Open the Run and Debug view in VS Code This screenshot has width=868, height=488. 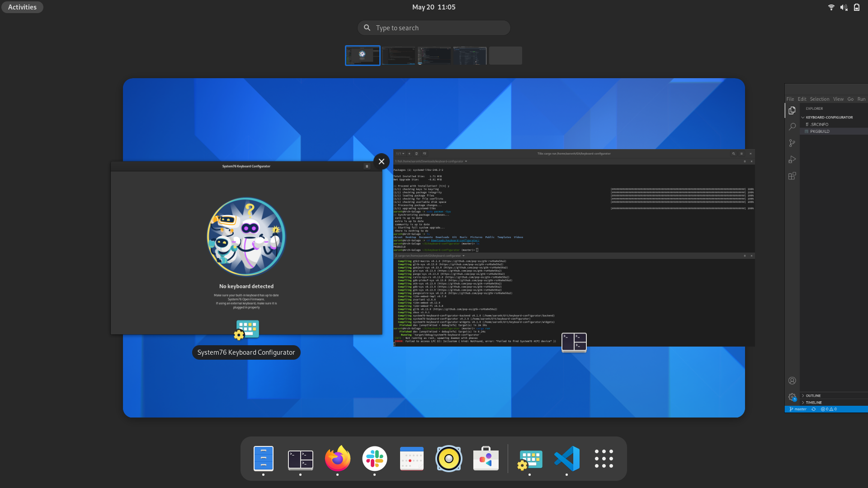tap(792, 159)
